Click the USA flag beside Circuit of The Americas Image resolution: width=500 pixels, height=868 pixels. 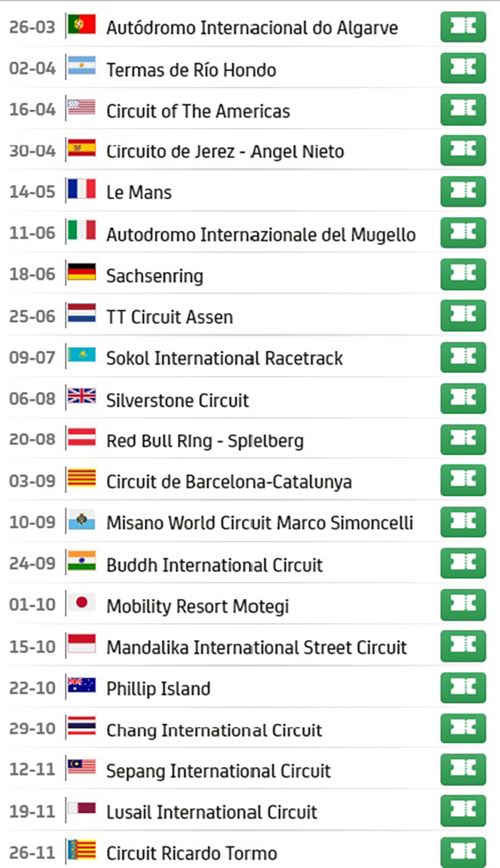click(x=82, y=109)
